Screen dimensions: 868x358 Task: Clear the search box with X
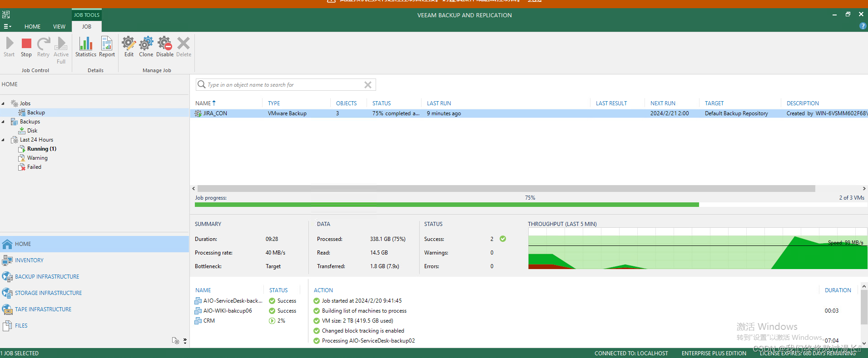(x=368, y=85)
